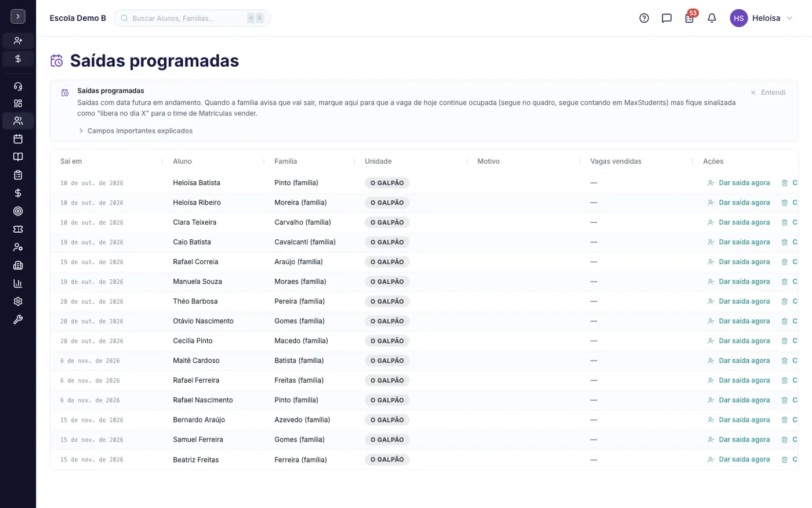Open the open-book icon in sidebar
Image resolution: width=812 pixels, height=508 pixels.
tap(18, 157)
